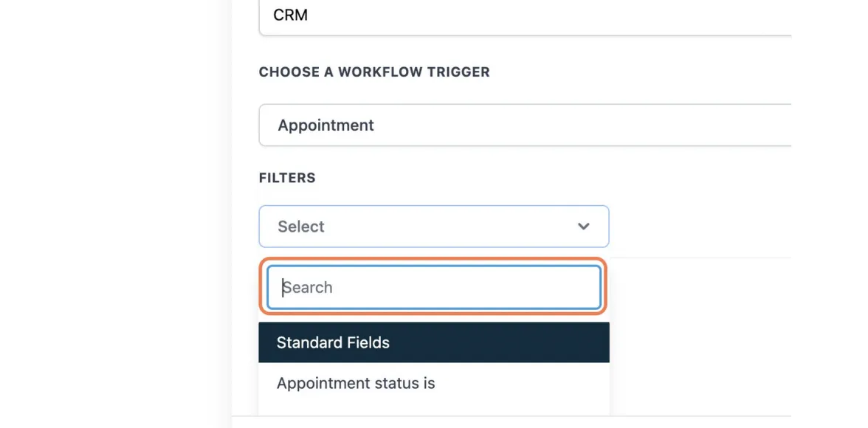Click the "CRM" text value
This screenshot has height=428, width=868.
[290, 15]
